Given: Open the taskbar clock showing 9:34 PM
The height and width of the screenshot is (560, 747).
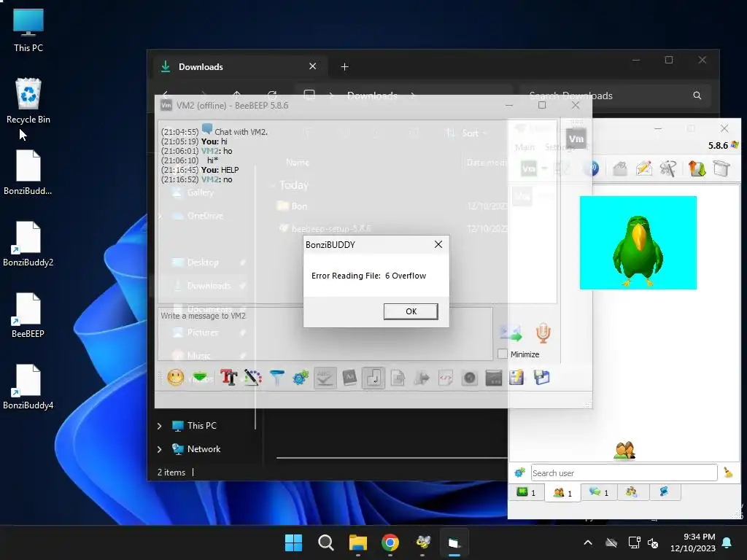Looking at the screenshot, I should [x=693, y=542].
